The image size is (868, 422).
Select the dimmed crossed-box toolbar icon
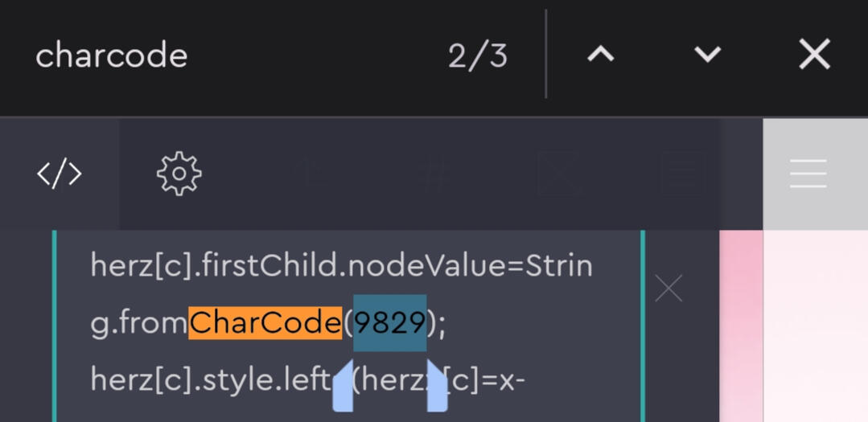[560, 174]
